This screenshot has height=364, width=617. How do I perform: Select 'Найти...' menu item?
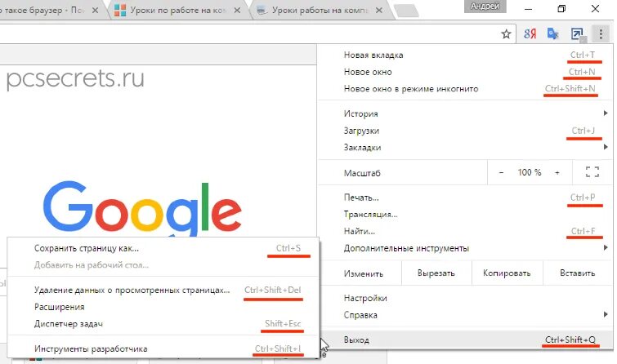(x=466, y=231)
